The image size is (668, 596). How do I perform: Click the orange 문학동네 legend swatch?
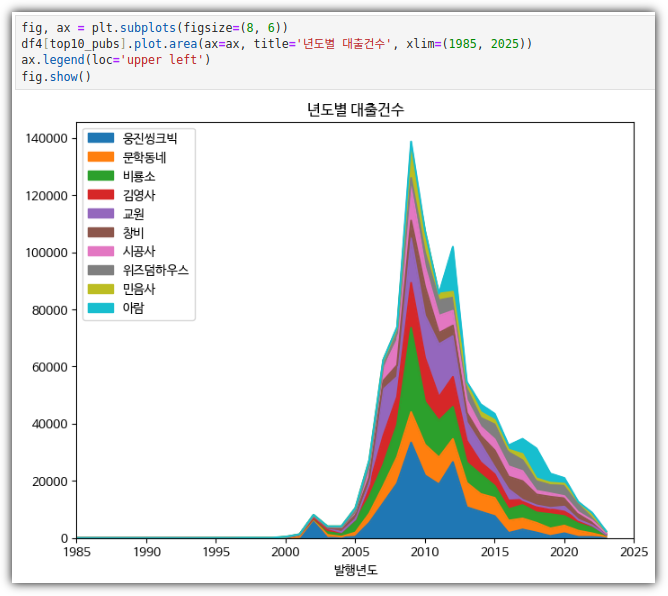click(101, 157)
